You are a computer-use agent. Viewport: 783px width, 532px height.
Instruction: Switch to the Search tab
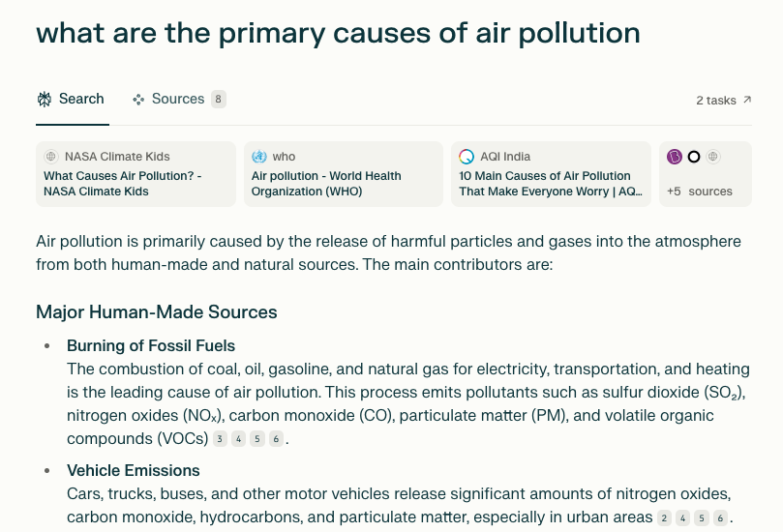71,99
